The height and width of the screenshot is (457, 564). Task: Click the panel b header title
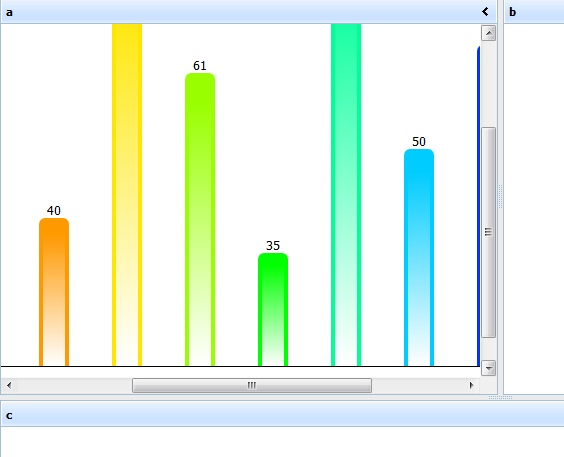tap(513, 12)
